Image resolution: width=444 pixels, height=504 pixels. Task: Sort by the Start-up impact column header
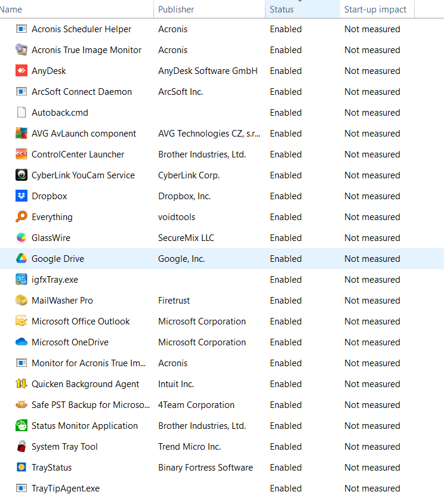[377, 10]
